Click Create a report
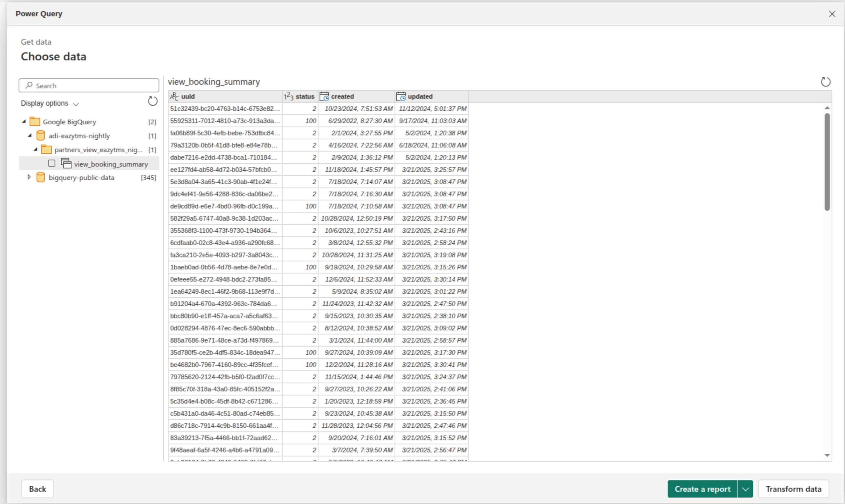 [702, 489]
